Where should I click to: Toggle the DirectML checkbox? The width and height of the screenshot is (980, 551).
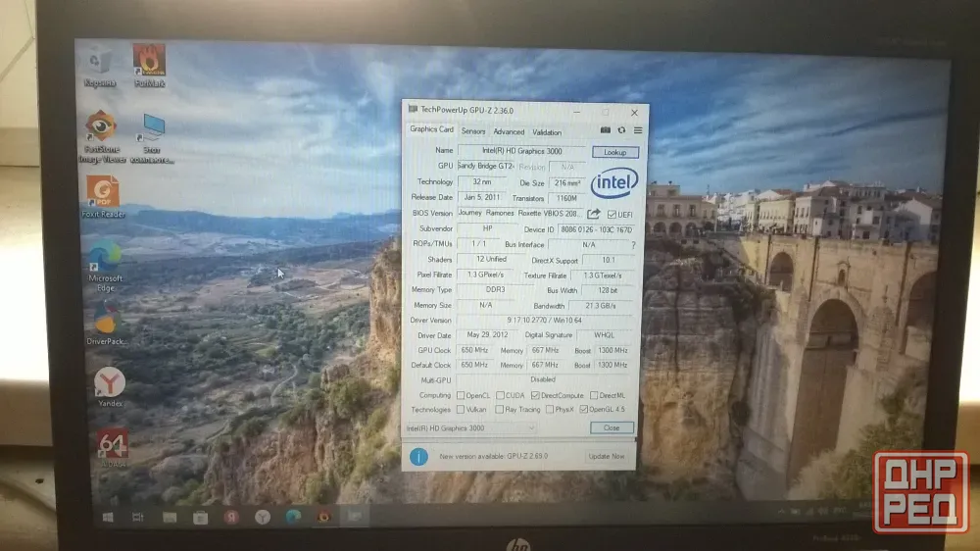click(594, 395)
